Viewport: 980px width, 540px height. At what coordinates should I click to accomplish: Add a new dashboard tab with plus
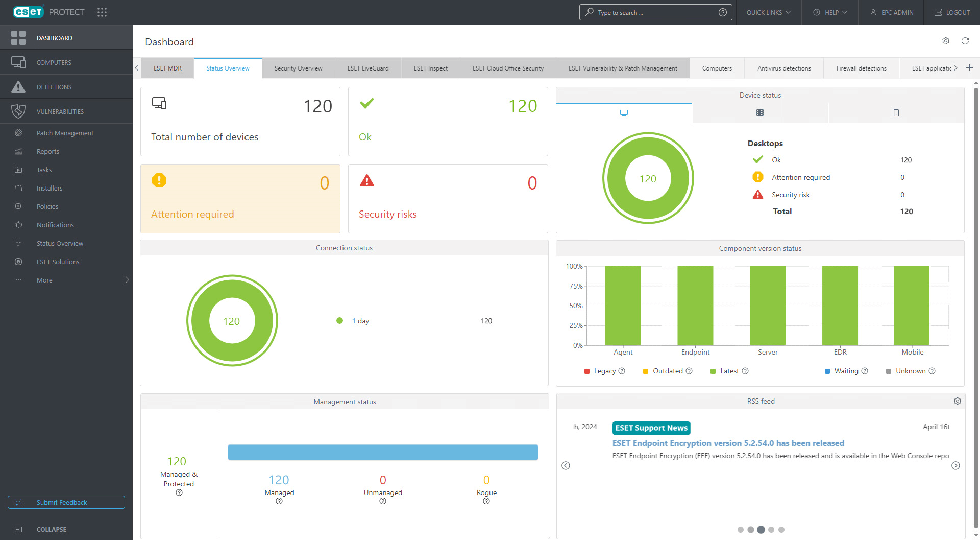tap(969, 68)
